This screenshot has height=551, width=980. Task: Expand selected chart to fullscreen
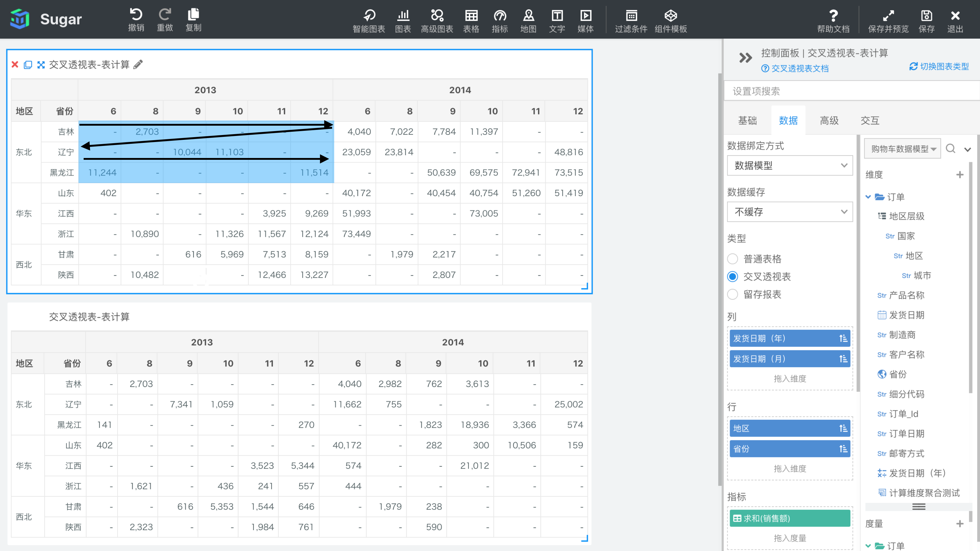point(41,65)
